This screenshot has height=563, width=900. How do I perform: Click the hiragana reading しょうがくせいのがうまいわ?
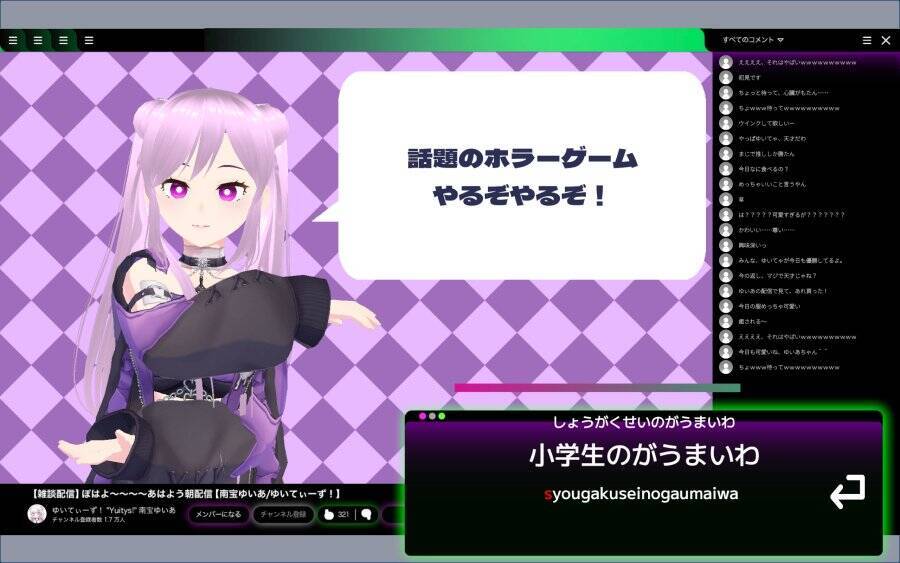(643, 422)
